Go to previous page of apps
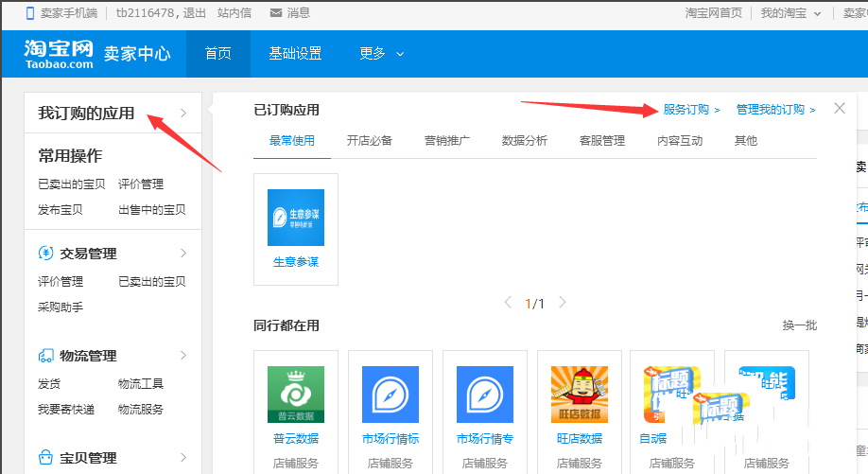 point(508,303)
